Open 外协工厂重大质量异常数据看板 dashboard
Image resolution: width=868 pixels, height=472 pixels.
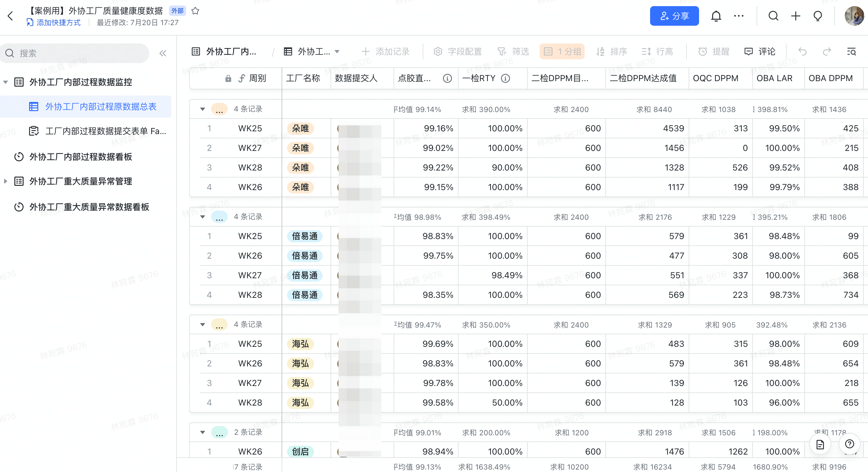point(82,207)
